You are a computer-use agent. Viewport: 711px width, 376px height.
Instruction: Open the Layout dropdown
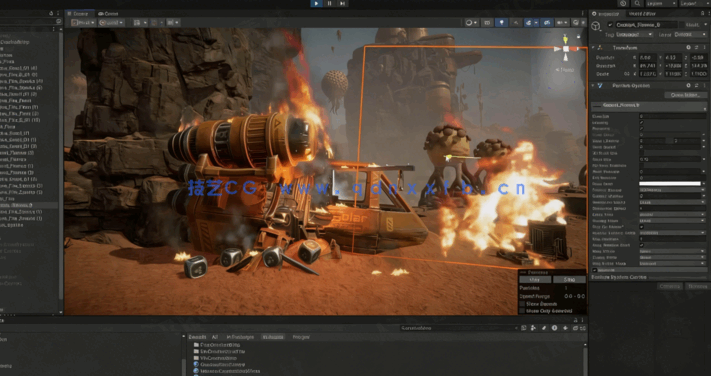(694, 3)
